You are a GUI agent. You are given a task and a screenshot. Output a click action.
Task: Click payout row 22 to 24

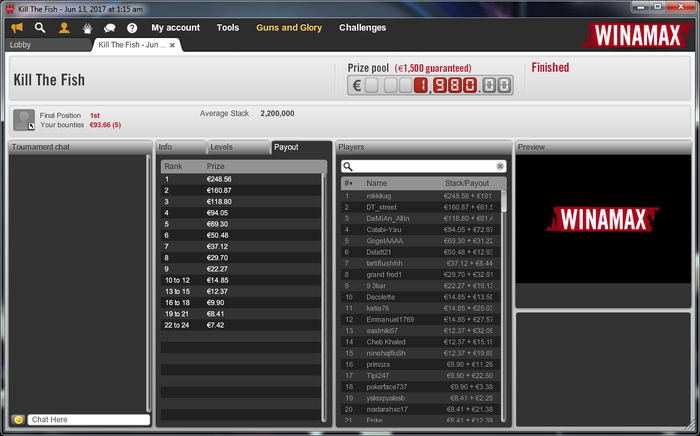click(241, 325)
